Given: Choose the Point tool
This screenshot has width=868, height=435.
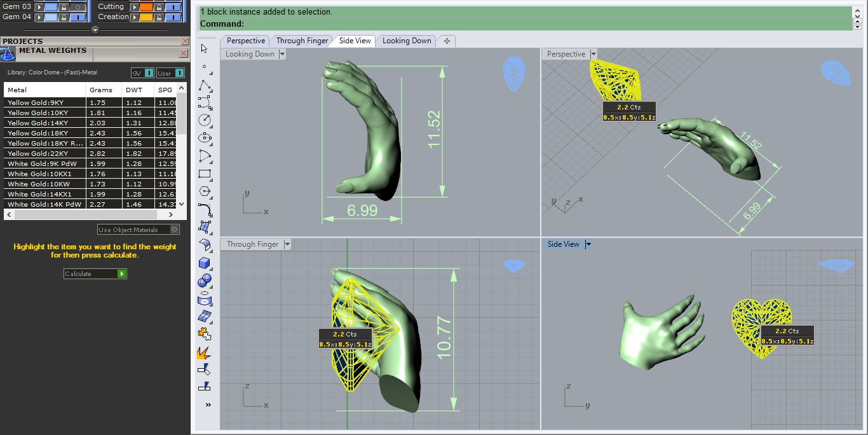Looking at the screenshot, I should point(204,67).
